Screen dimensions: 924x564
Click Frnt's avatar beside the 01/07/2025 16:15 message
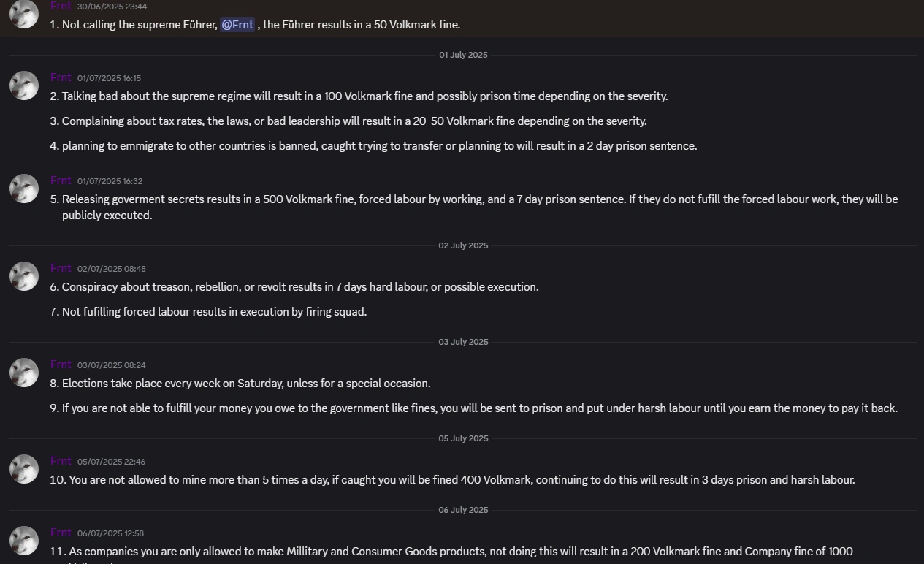[24, 85]
